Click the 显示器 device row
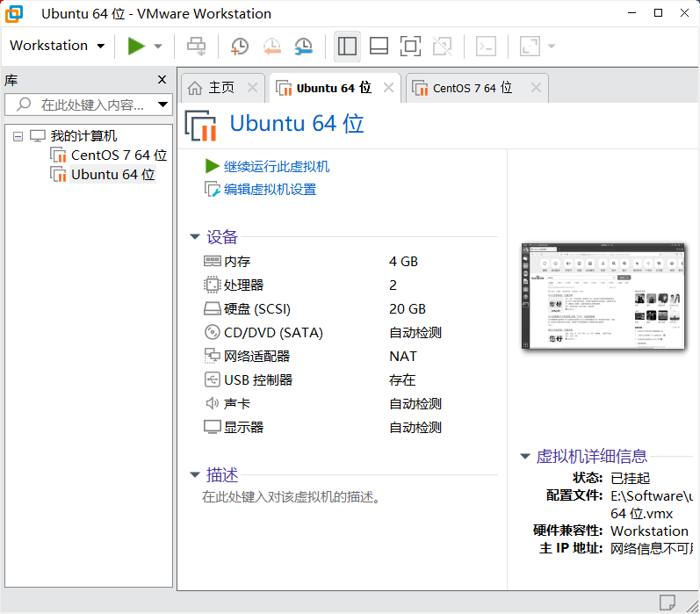This screenshot has height=614, width=700. point(350,428)
